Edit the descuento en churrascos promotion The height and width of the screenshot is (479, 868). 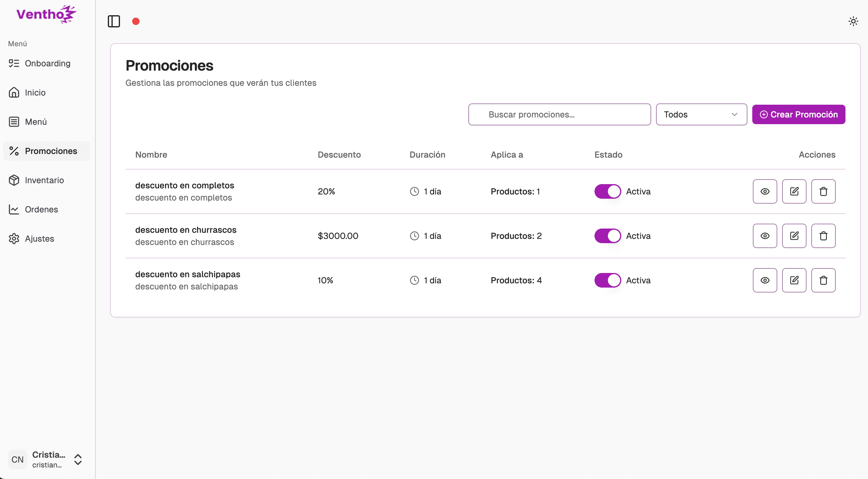point(794,236)
